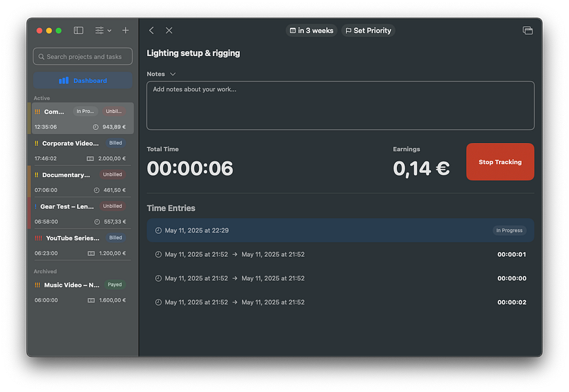
Task: Toggle the sidebar visibility icon
Action: tap(78, 31)
